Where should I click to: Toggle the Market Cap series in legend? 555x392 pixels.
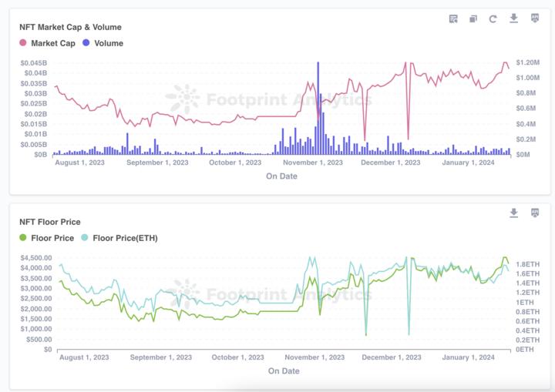[52, 43]
